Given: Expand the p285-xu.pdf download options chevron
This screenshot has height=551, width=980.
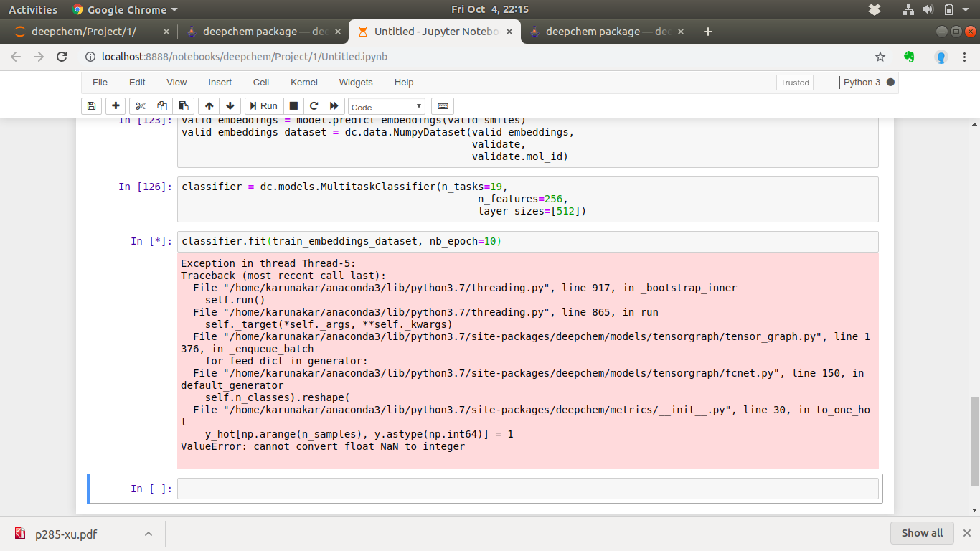Looking at the screenshot, I should coord(149,533).
